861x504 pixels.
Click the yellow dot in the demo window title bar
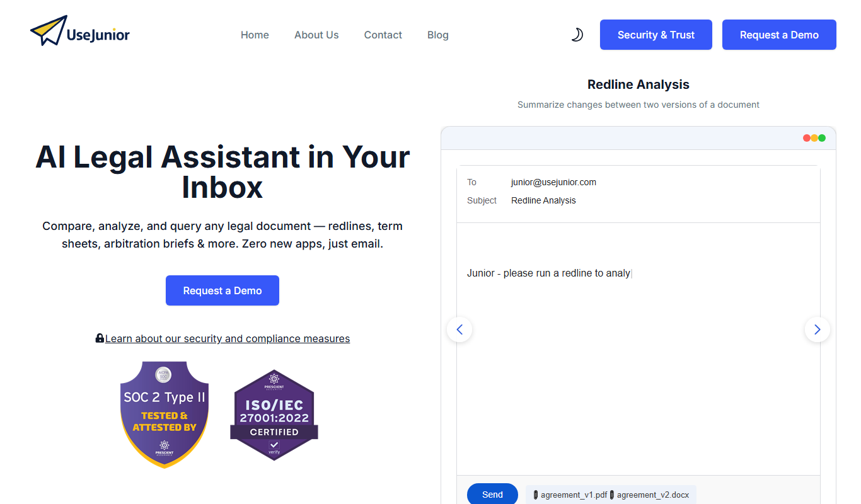click(814, 138)
